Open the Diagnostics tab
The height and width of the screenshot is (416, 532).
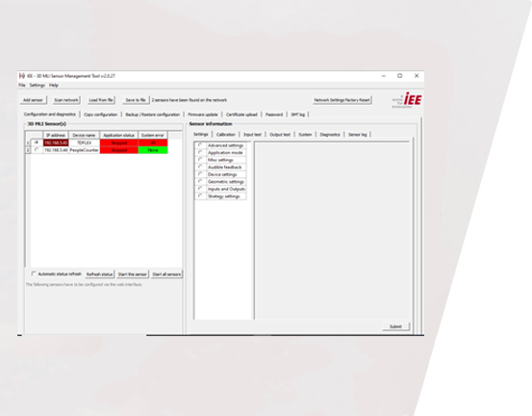coord(330,135)
